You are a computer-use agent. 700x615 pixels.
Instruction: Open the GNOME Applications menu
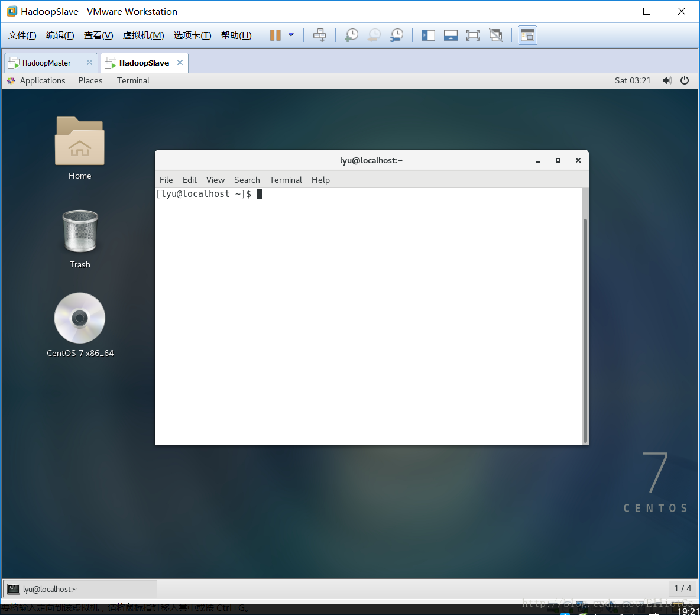click(37, 80)
